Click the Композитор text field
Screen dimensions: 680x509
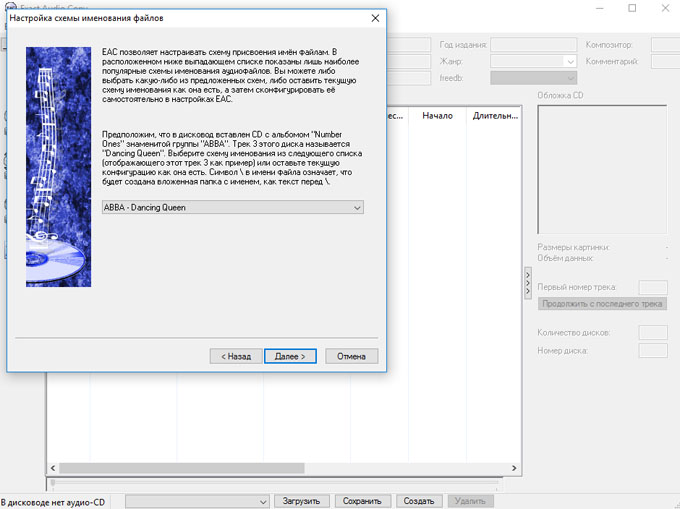(x=664, y=45)
